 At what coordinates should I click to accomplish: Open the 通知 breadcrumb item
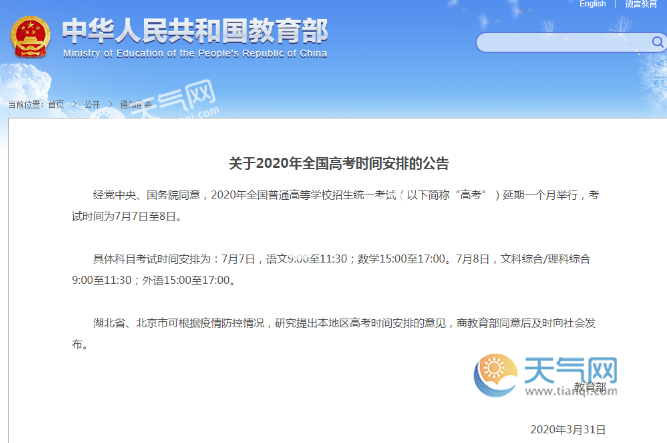[135, 104]
